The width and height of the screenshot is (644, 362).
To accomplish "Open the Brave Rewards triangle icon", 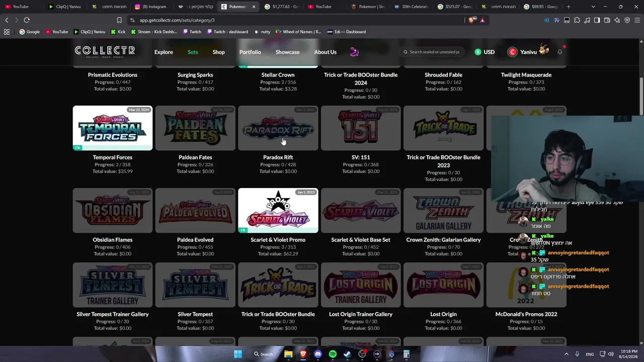I will pos(482,20).
